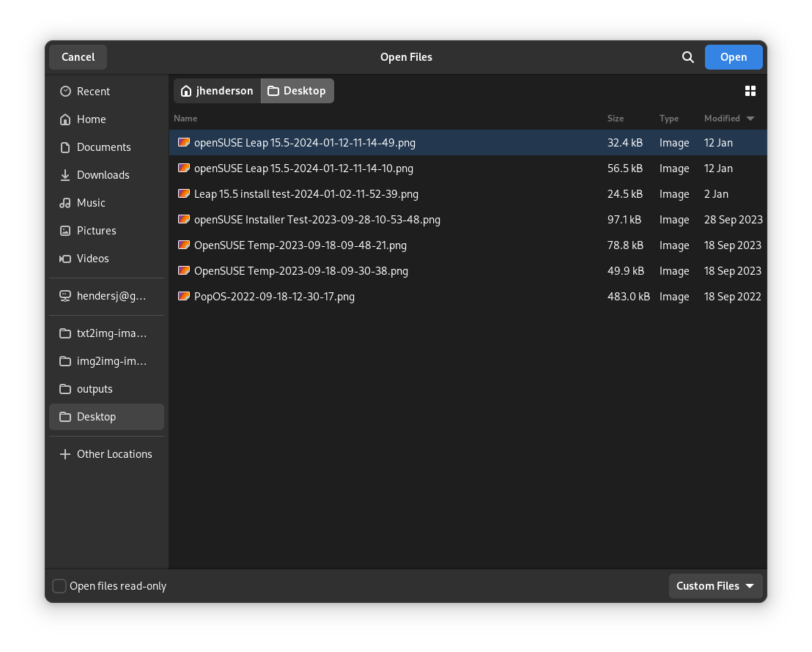The width and height of the screenshot is (812, 652).
Task: Open the Pictures folder from sidebar
Action: 96,230
